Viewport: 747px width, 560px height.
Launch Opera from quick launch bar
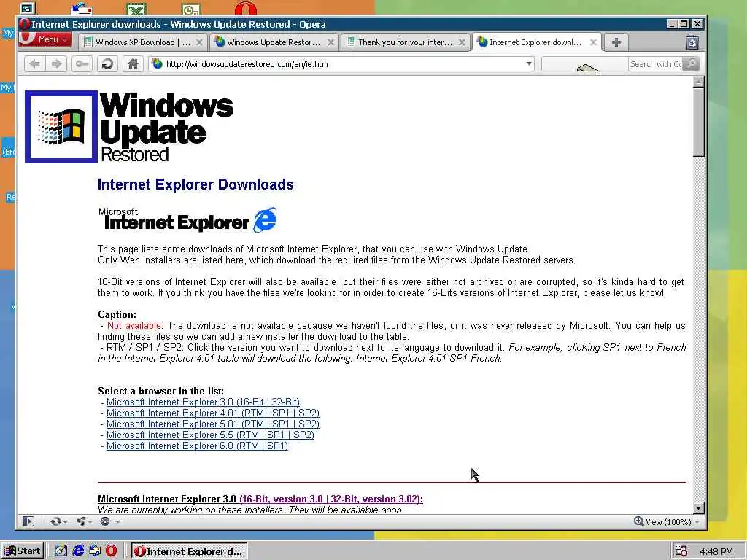coord(112,551)
